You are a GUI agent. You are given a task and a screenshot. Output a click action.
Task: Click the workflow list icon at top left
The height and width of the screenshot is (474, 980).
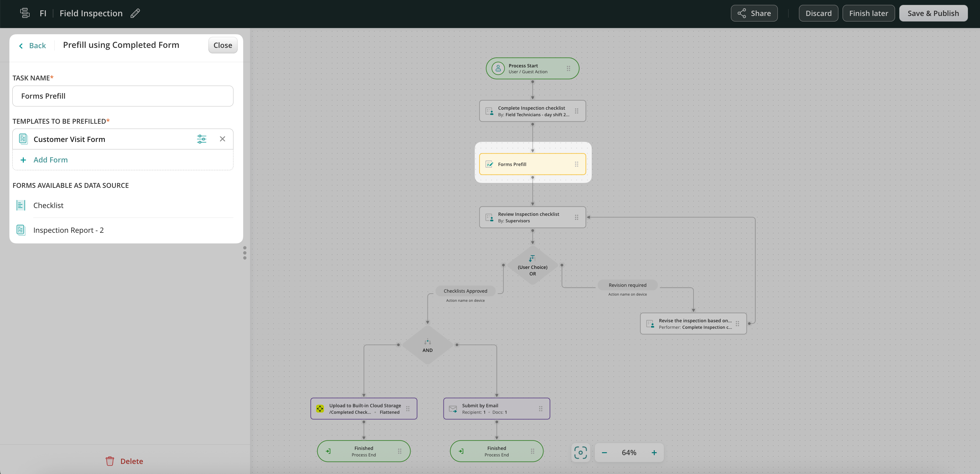pyautogui.click(x=25, y=13)
